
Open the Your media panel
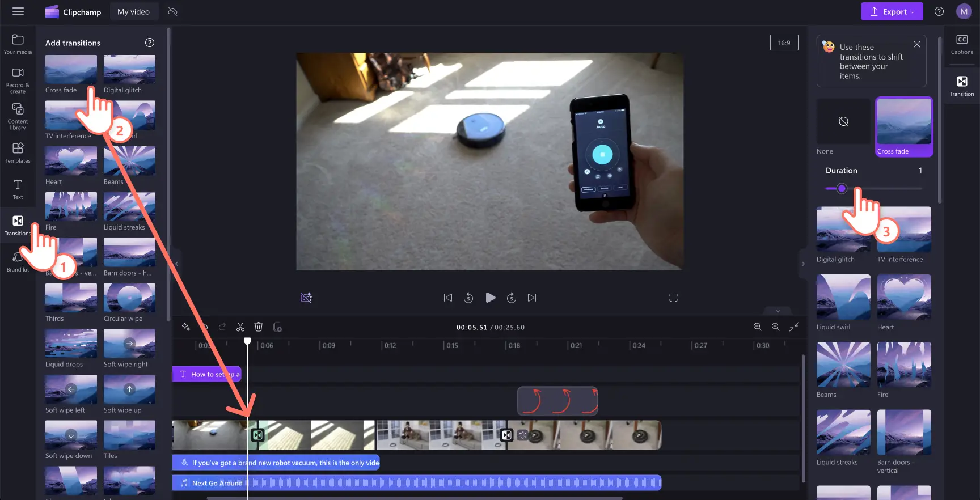[x=18, y=44]
